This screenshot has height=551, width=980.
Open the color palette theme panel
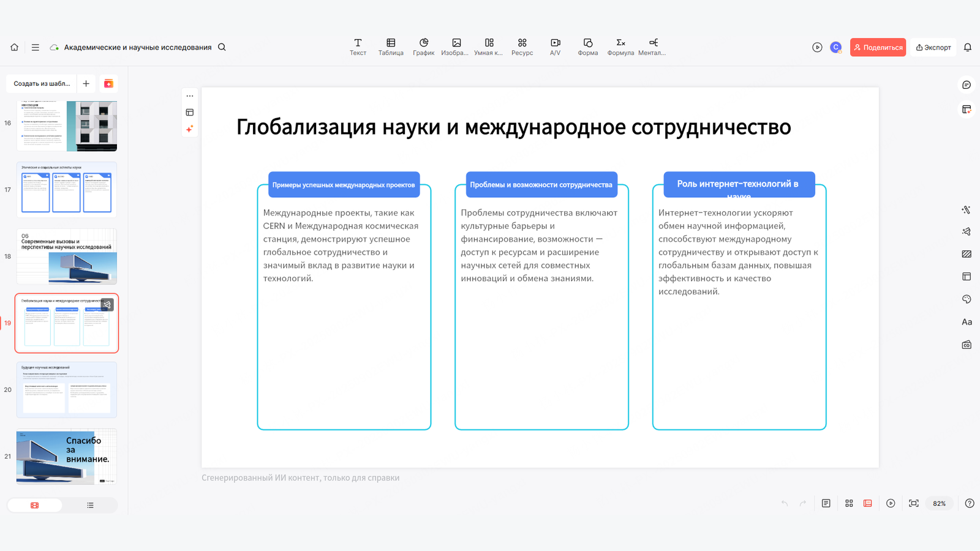pos(967,299)
